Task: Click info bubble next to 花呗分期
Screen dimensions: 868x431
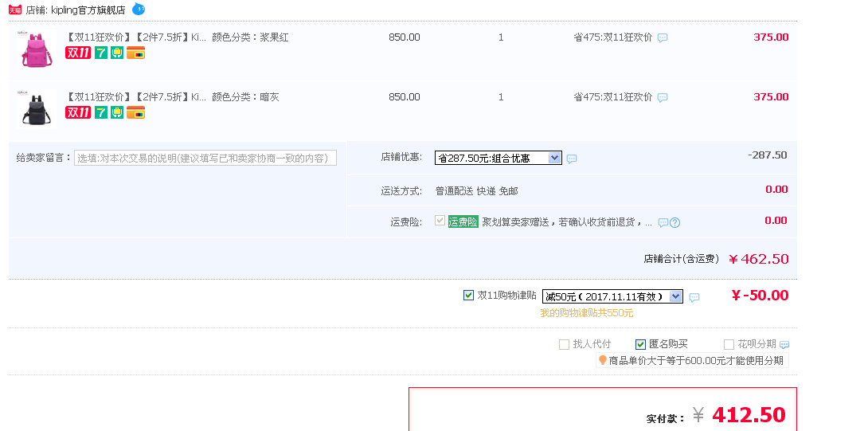Action: click(784, 345)
